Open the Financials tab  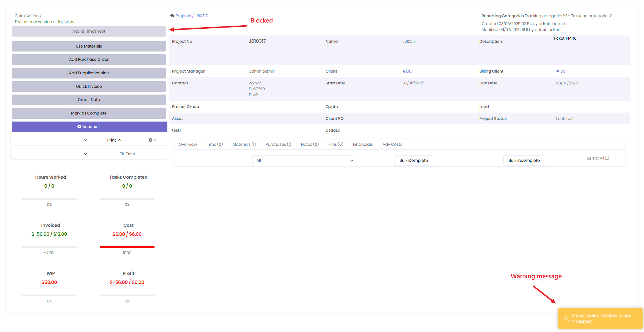pyautogui.click(x=363, y=144)
